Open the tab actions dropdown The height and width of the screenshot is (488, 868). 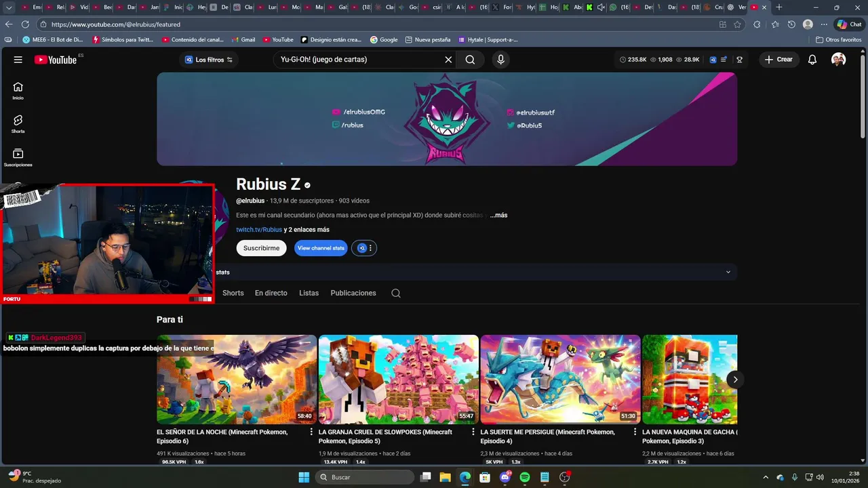pos(9,7)
